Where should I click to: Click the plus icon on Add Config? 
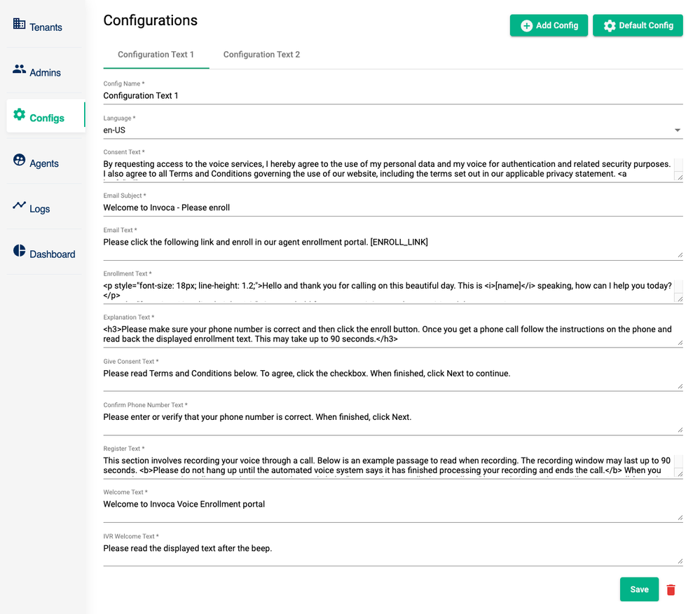click(527, 25)
